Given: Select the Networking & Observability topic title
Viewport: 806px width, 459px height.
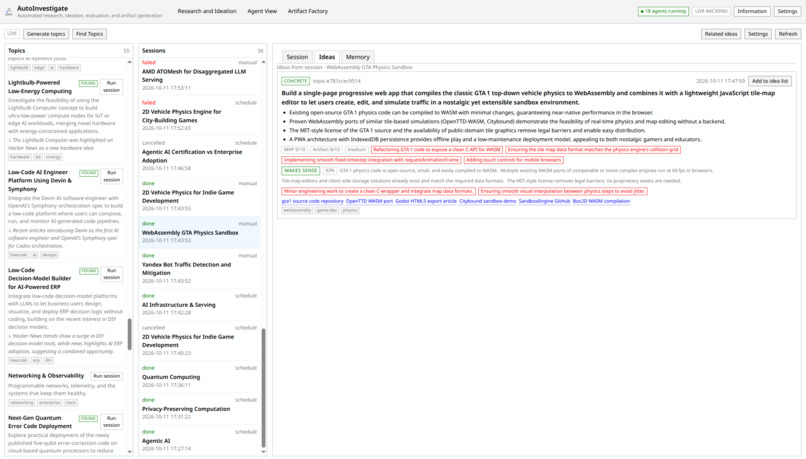Looking at the screenshot, I should 46,376.
